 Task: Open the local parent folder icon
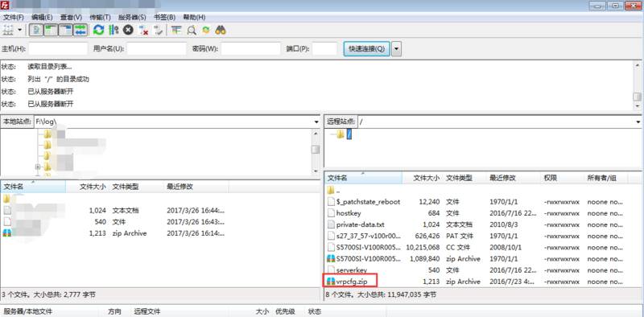(x=6, y=200)
